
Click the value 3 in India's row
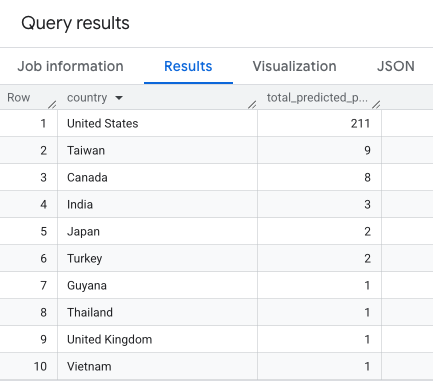pos(367,204)
